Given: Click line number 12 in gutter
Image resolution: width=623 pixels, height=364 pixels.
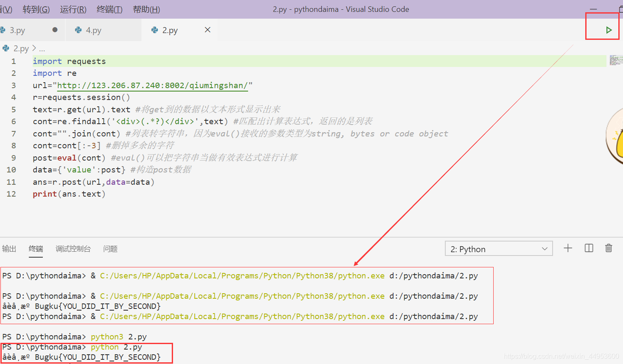Looking at the screenshot, I should pos(11,194).
